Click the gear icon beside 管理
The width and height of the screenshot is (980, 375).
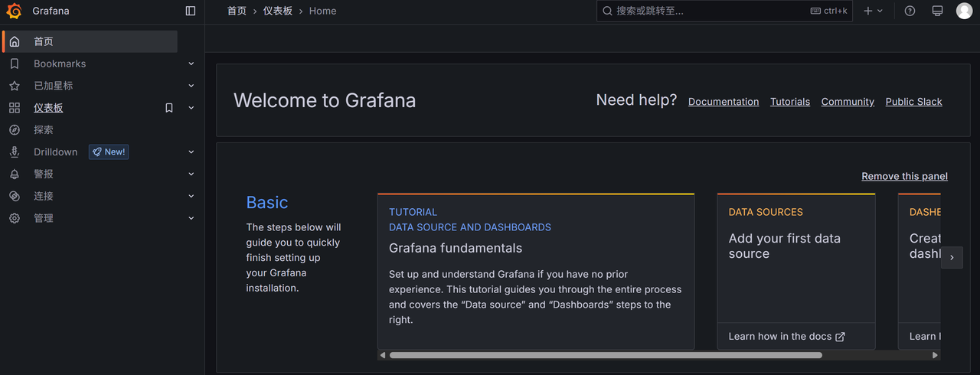tap(15, 218)
